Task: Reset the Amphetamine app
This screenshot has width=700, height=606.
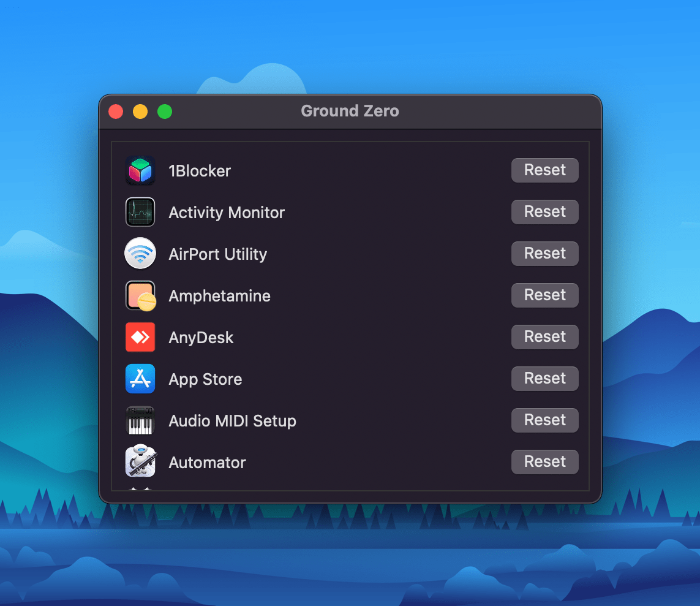Action: click(544, 295)
